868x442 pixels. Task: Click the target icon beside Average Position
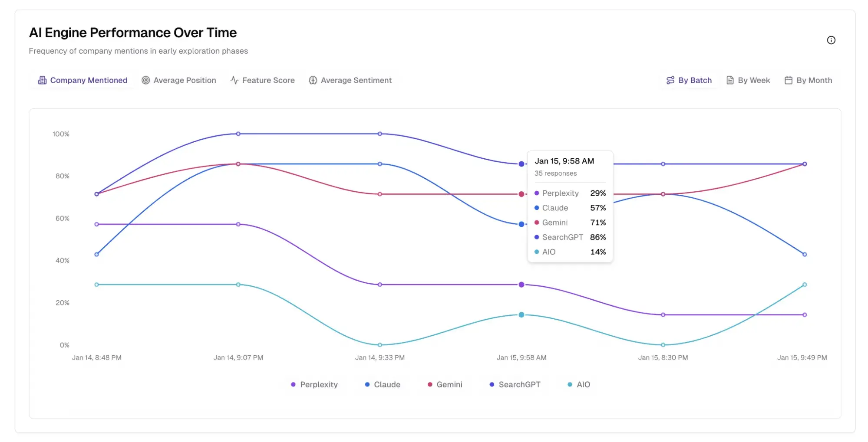145,80
